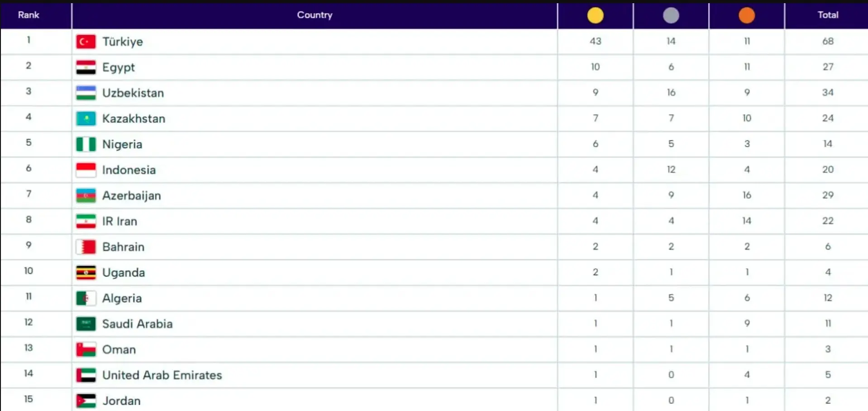Click the Uzbekistan flag icon
Viewport: 868px width, 411px height.
click(86, 93)
